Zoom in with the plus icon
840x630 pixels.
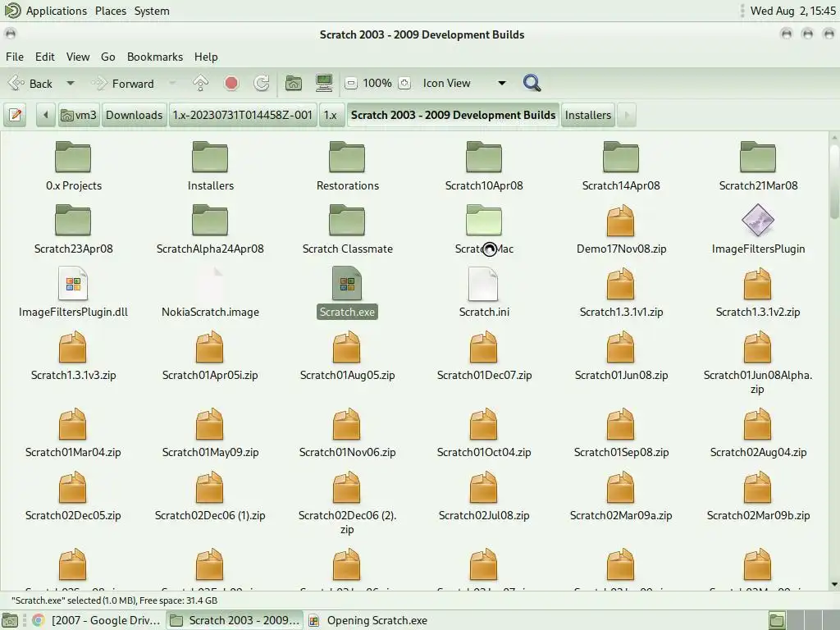[404, 83]
